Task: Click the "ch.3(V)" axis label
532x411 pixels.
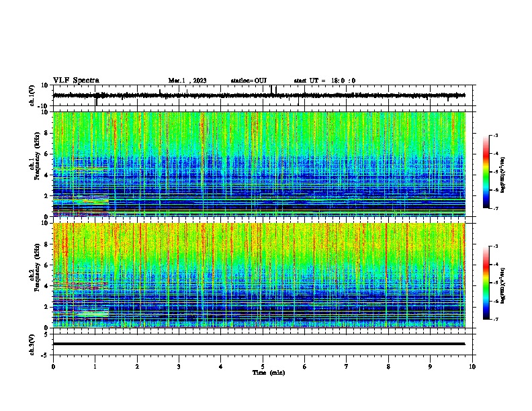Action: (x=32, y=345)
